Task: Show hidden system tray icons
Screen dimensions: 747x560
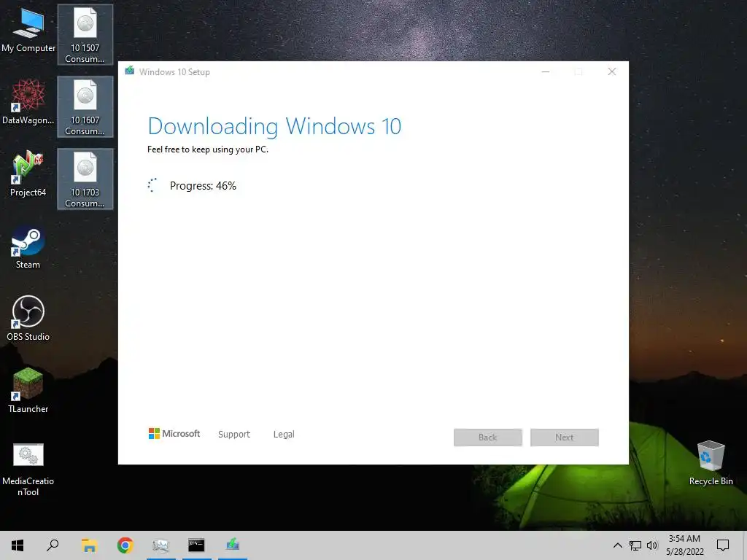Action: tap(617, 545)
